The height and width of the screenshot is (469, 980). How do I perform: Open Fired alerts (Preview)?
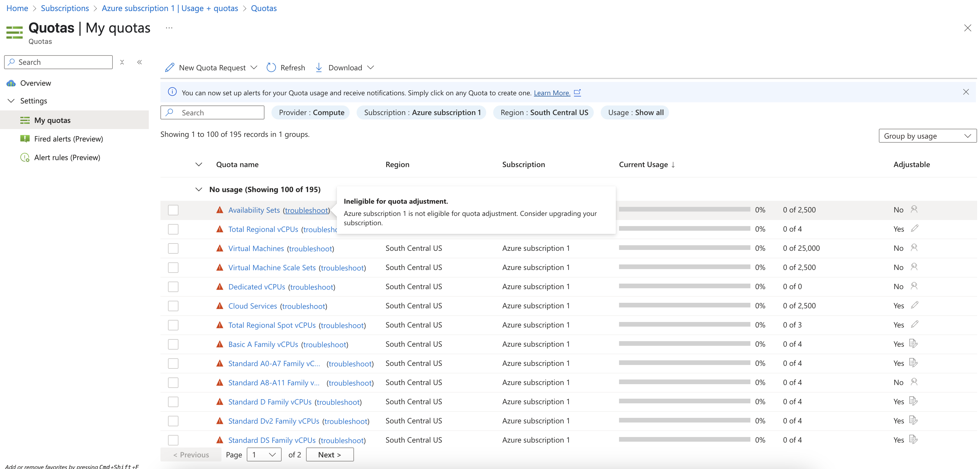(x=69, y=139)
